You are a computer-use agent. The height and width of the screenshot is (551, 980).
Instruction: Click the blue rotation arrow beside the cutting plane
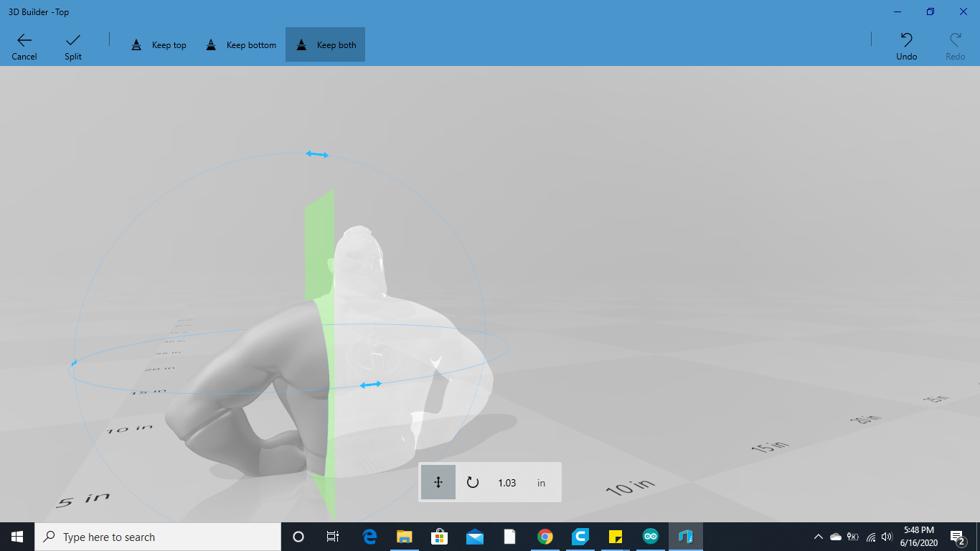[x=369, y=384]
